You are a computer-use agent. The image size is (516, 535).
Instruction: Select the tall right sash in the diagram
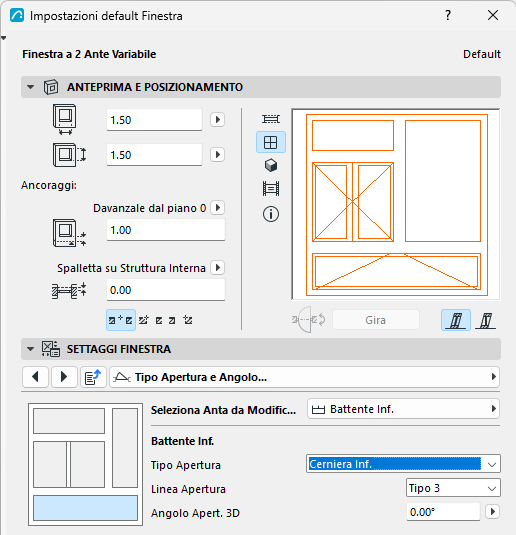[x=125, y=448]
